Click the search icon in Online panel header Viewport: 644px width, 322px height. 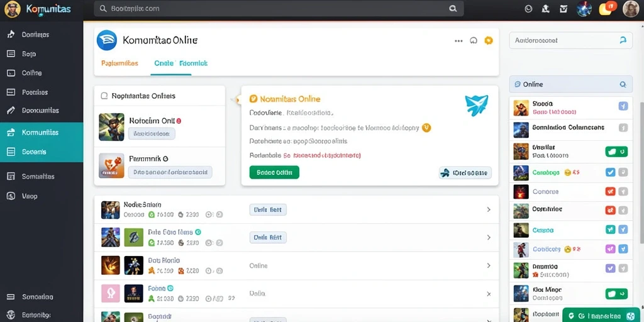click(623, 85)
